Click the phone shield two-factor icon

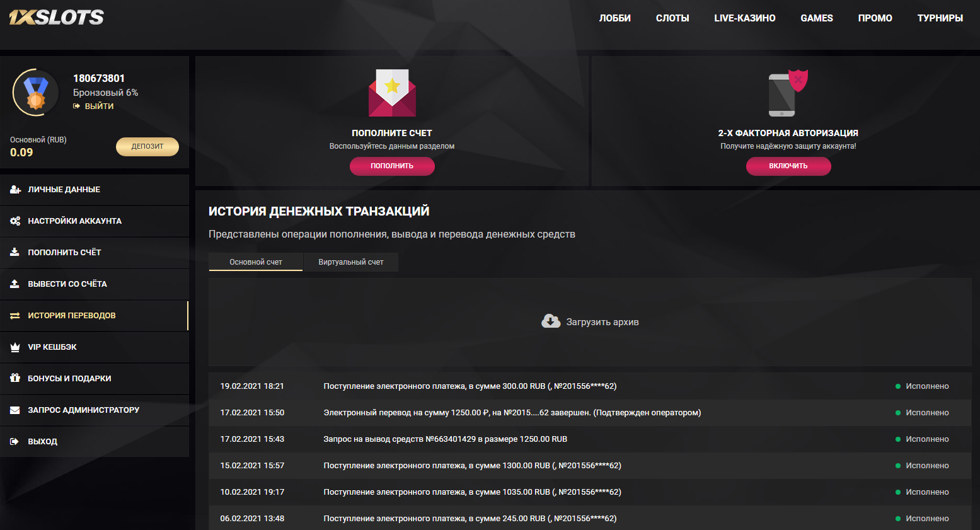[x=788, y=93]
